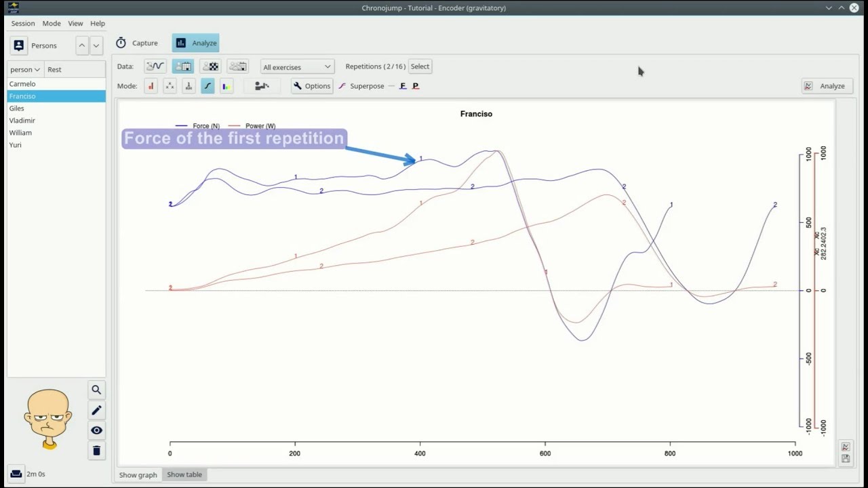This screenshot has height=488, width=868.
Task: Select person Giles
Action: (56, 108)
